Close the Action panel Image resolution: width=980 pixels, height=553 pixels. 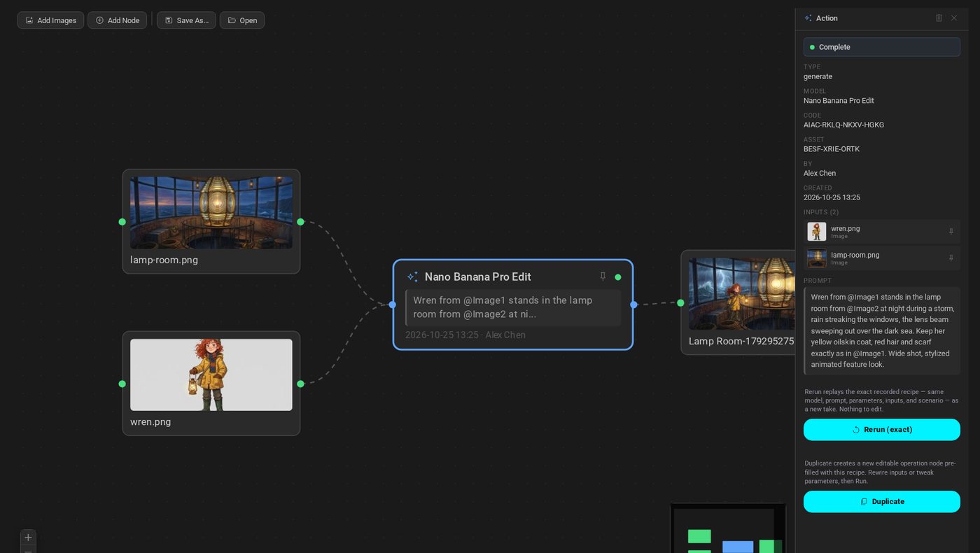click(953, 18)
